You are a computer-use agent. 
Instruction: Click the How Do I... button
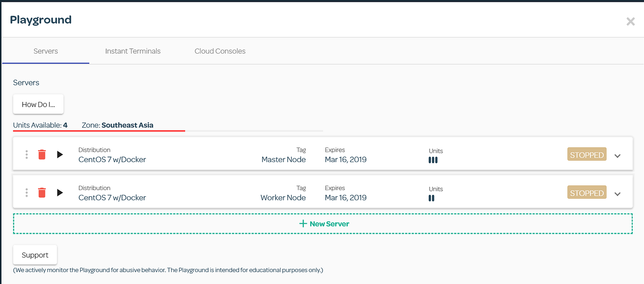coord(38,104)
